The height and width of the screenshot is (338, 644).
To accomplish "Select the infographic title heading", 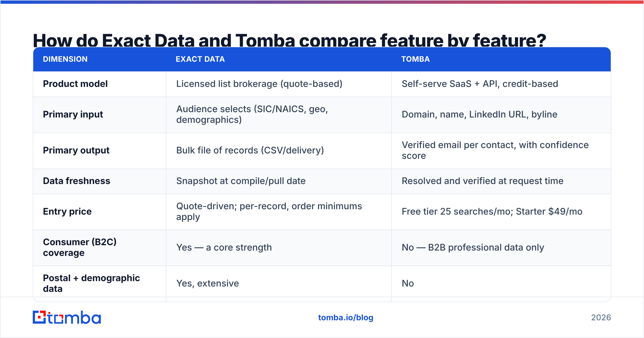I will pyautogui.click(x=289, y=40).
